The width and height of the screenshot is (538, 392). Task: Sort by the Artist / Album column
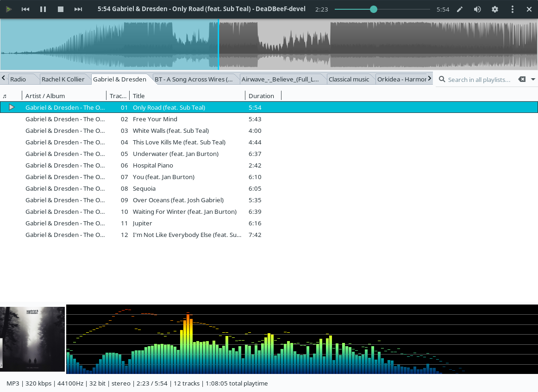tap(64, 96)
